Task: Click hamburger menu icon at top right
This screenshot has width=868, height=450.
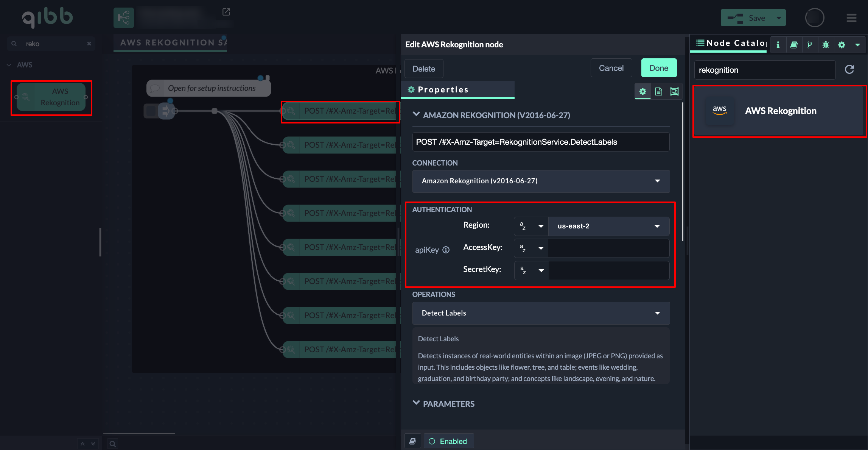Action: (x=851, y=18)
